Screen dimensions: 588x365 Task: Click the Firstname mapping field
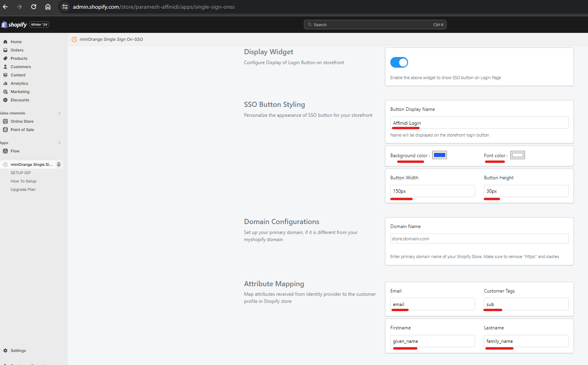432,341
